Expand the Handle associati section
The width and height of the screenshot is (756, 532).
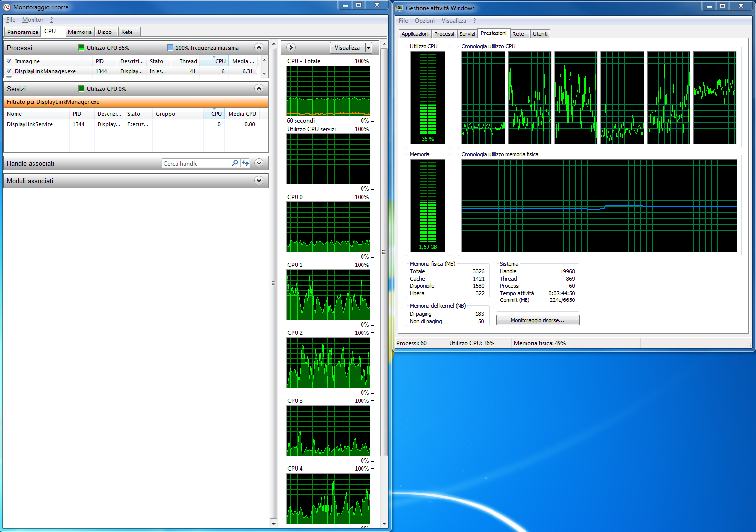tap(259, 163)
